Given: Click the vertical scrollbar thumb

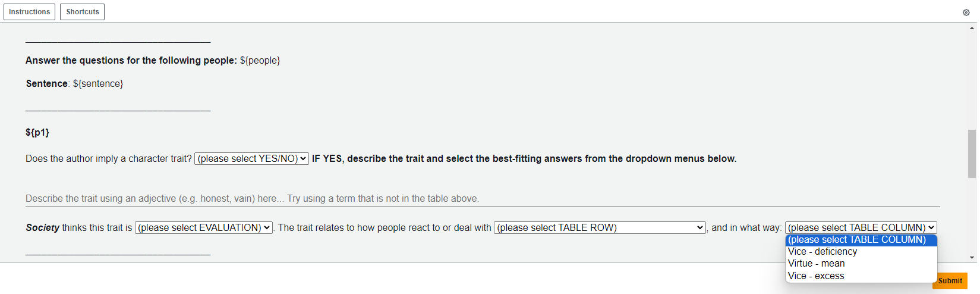Looking at the screenshot, I should [x=972, y=154].
